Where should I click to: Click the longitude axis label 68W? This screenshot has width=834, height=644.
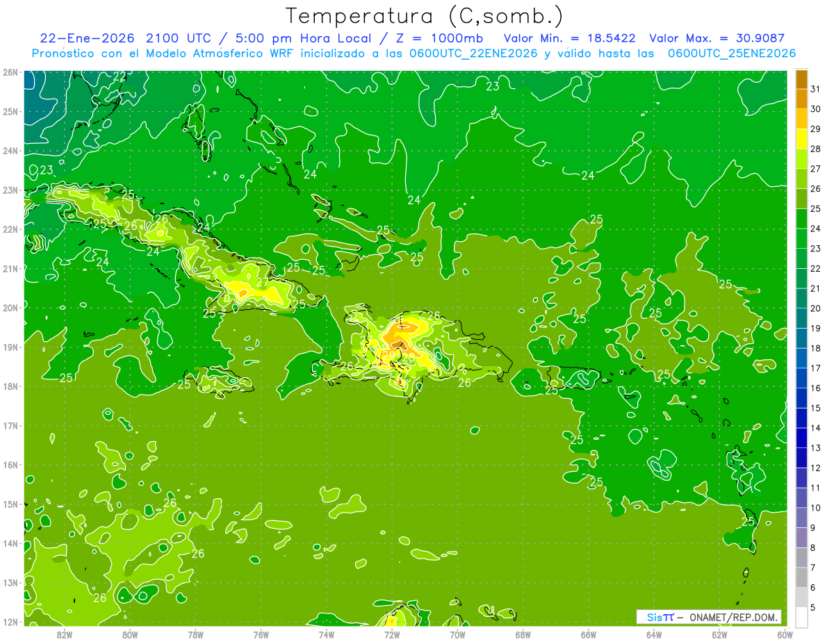pos(523,634)
